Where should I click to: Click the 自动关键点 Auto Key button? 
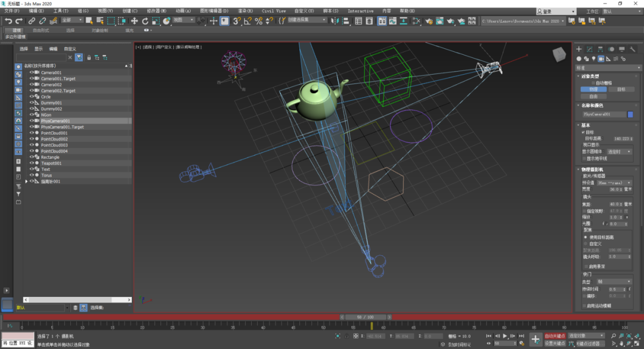tap(555, 336)
